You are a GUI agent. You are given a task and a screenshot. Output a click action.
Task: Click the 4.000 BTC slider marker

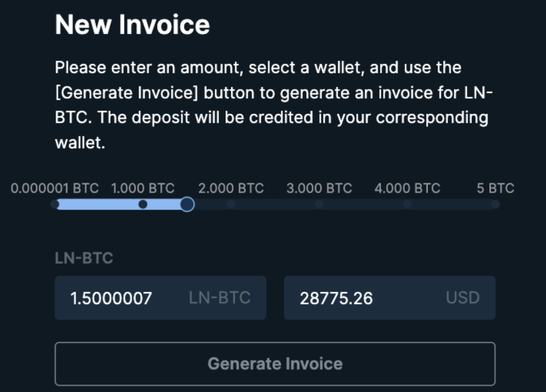click(x=407, y=205)
